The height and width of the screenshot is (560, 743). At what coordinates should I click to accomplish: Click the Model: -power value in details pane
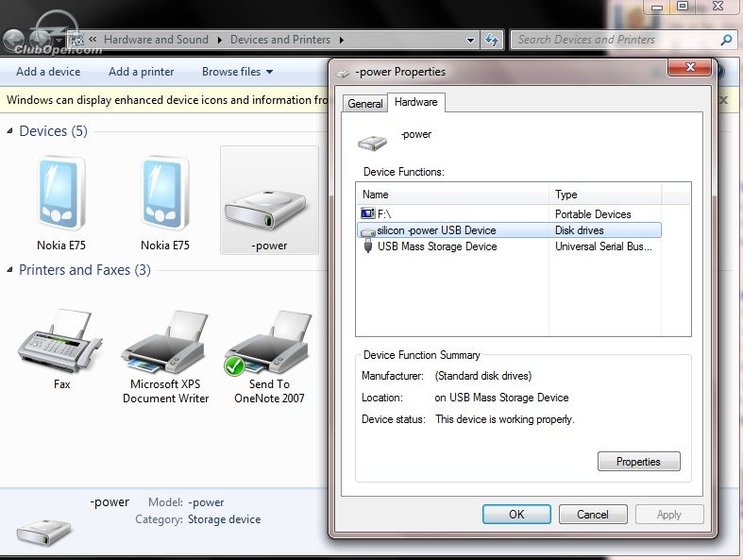tap(206, 502)
